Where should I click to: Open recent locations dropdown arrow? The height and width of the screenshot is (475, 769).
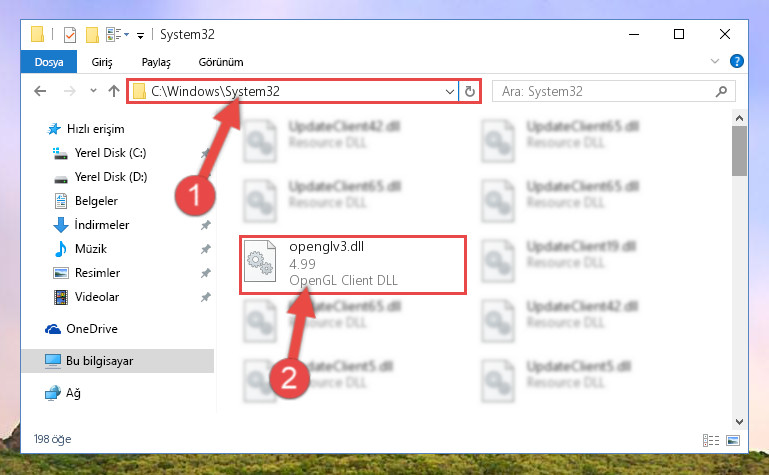[93, 91]
